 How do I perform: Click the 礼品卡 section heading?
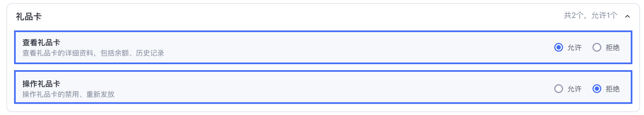coord(29,17)
